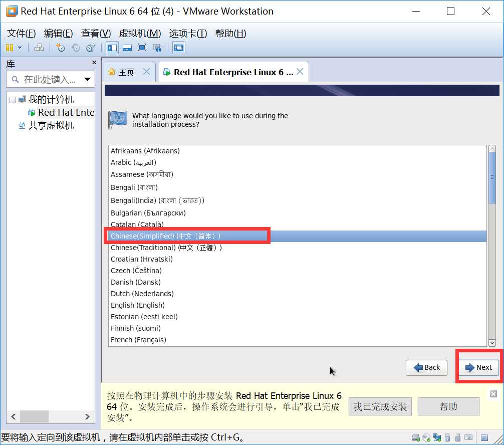Image resolution: width=504 pixels, height=445 pixels.
Task: Open the 查看(V) menu
Action: [x=96, y=33]
